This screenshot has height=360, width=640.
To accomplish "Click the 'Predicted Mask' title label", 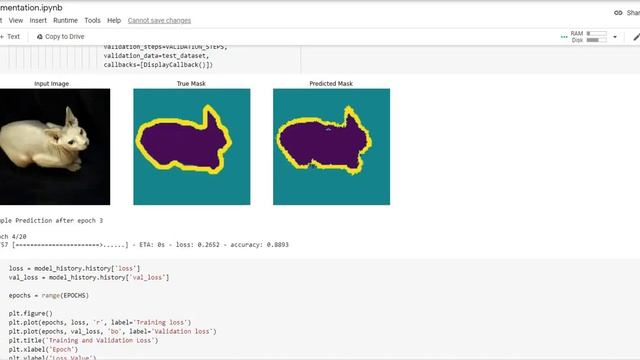I will (331, 83).
